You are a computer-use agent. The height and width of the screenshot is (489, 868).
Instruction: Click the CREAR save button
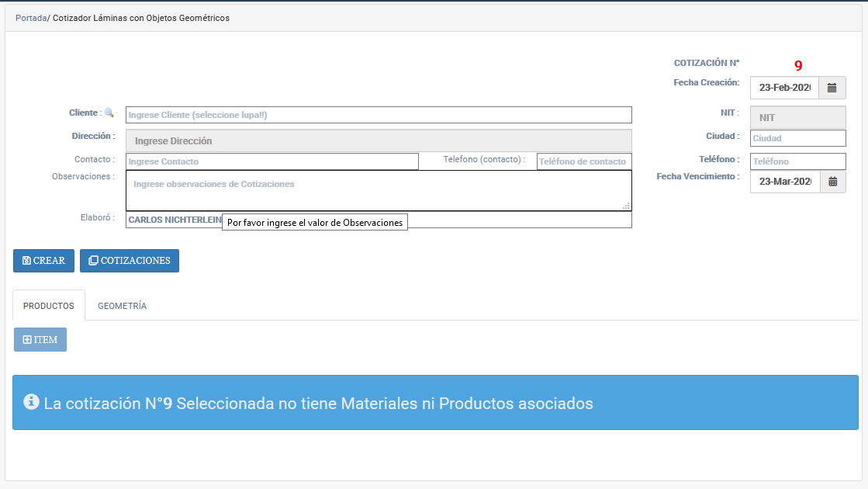coord(43,261)
